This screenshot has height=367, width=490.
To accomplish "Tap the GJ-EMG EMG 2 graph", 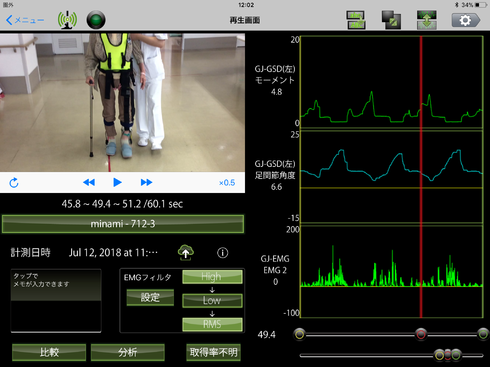I will tap(392, 271).
